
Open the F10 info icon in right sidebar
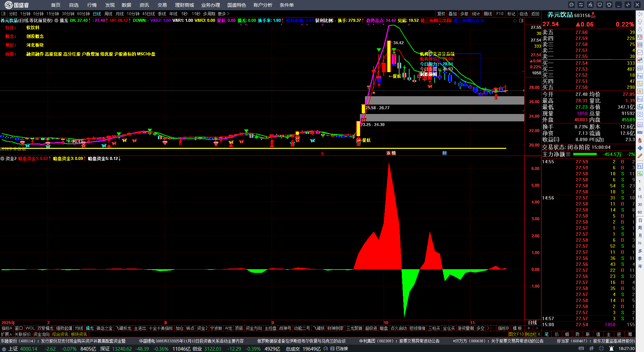tap(640, 76)
